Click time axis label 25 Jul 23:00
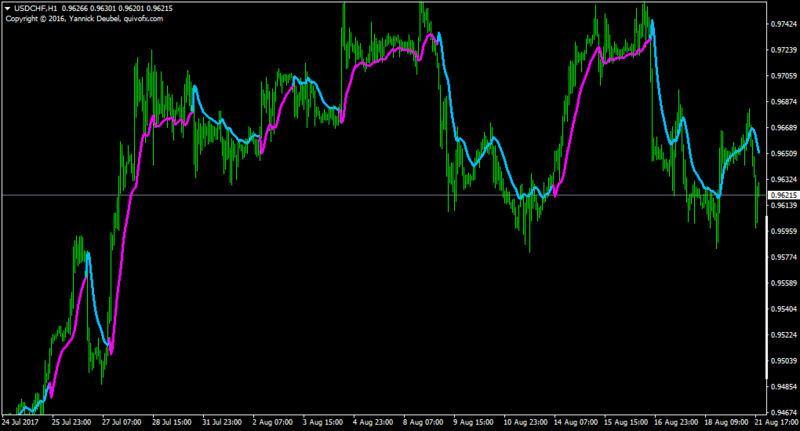The image size is (800, 431). tap(71, 422)
